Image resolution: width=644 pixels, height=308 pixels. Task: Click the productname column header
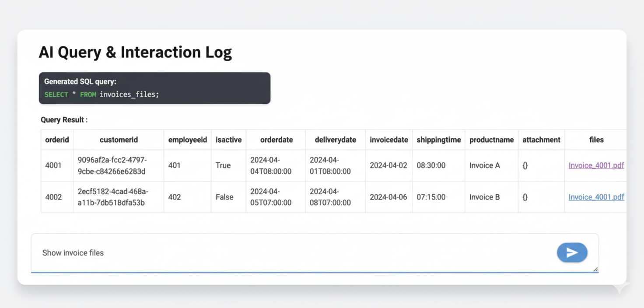point(491,140)
